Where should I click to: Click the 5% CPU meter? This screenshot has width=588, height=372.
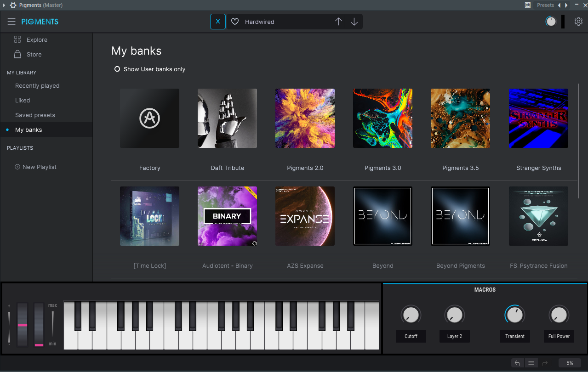point(570,363)
